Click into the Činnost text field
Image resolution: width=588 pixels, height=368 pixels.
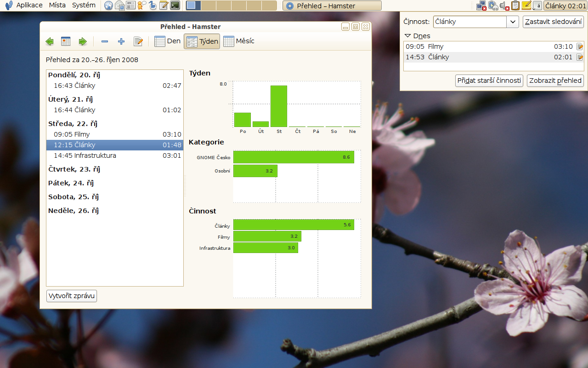[x=470, y=22]
